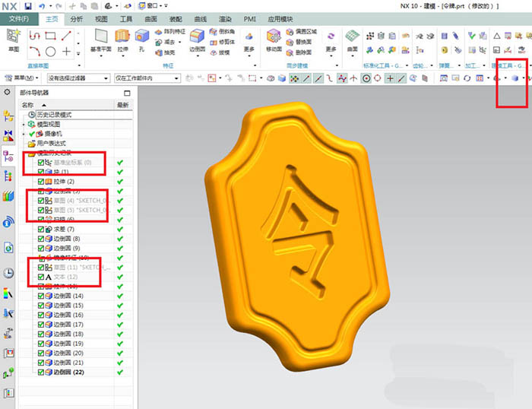The width and height of the screenshot is (532, 409).
Task: Click the 基准平面 Datum Plane icon
Action: point(101,36)
